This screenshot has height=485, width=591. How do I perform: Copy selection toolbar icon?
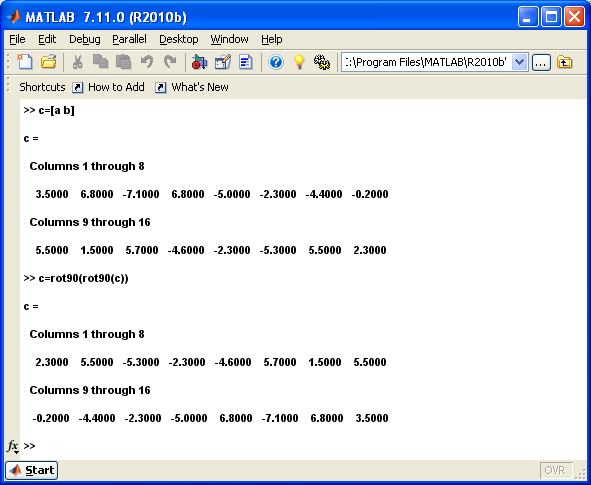[101, 62]
